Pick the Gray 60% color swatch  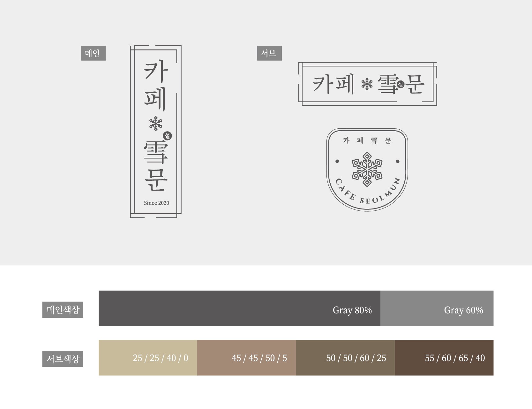pyautogui.click(x=437, y=308)
